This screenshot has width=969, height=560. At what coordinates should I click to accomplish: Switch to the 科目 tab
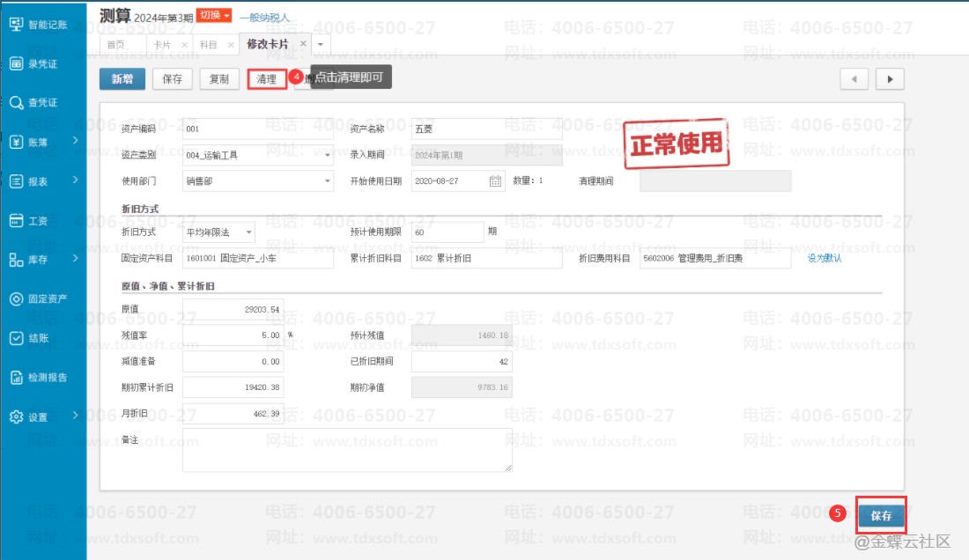click(x=209, y=44)
